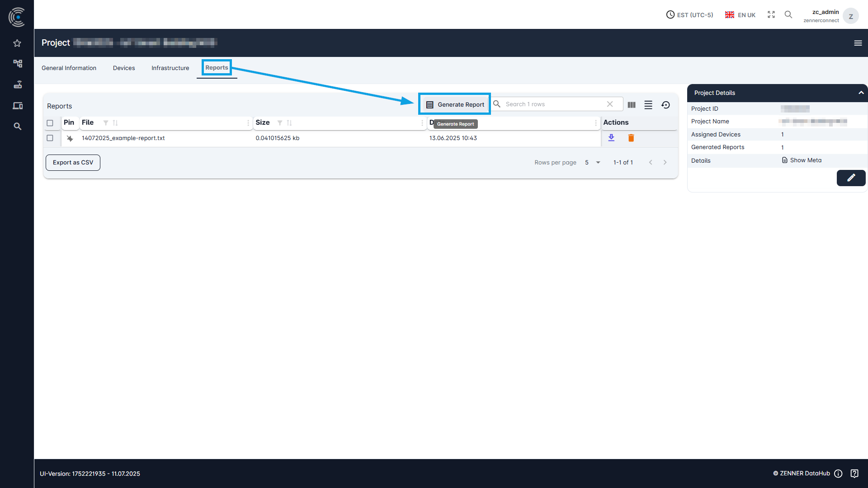Show Meta details for the project
The height and width of the screenshot is (488, 868).
805,160
